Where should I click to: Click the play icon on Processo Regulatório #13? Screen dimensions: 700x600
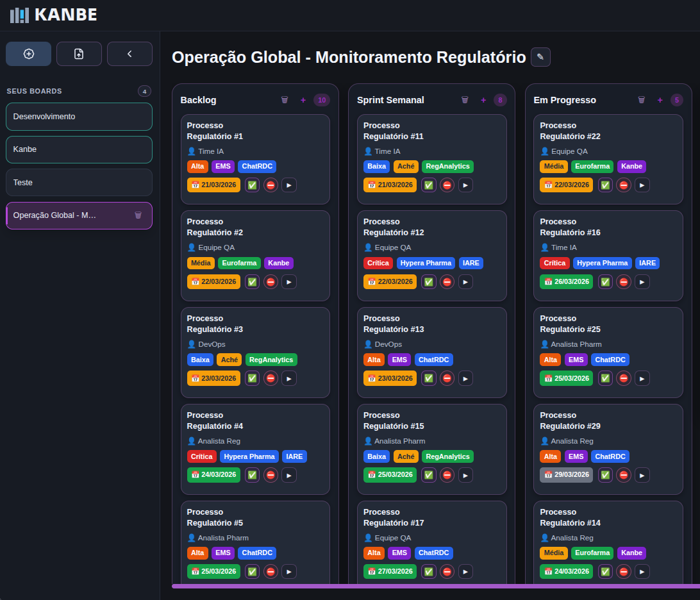click(465, 378)
